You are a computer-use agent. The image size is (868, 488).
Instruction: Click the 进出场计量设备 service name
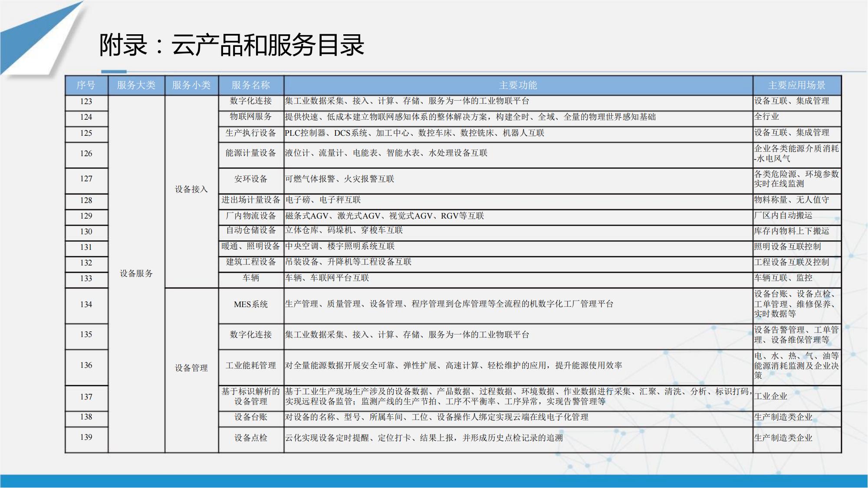[x=251, y=200]
